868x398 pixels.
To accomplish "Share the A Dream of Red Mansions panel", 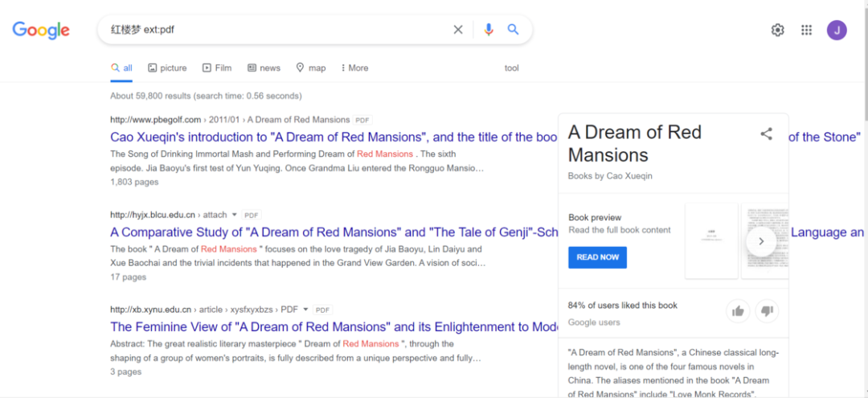I will [x=766, y=134].
